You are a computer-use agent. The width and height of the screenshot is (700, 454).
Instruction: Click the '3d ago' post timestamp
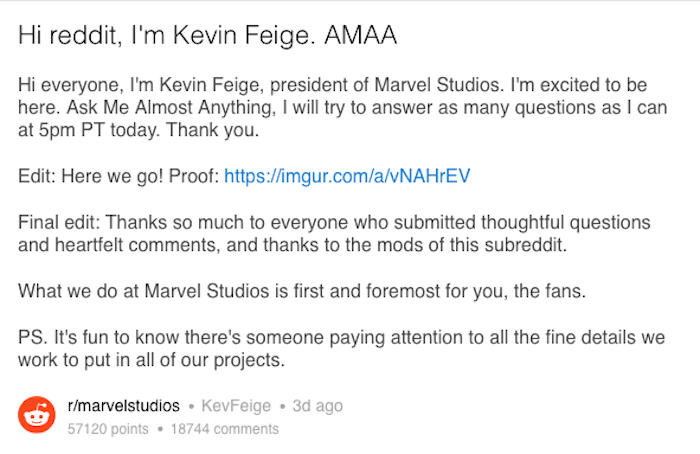tap(317, 406)
